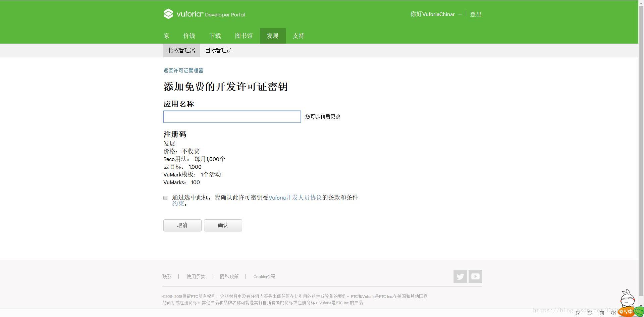Click the 登出 logout link
This screenshot has height=317, width=644.
point(476,14)
